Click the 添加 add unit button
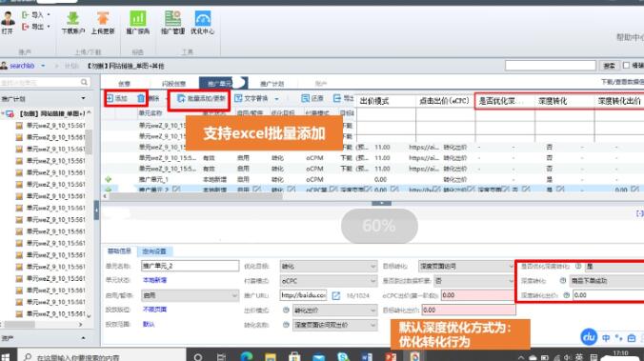Image resolution: width=644 pixels, height=361 pixels. [117, 98]
